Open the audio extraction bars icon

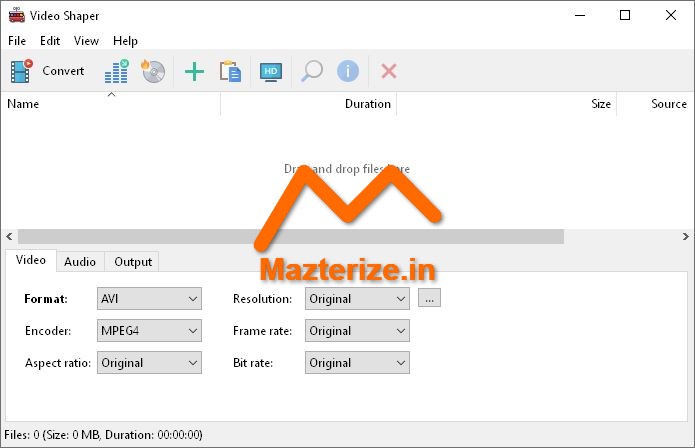point(117,71)
